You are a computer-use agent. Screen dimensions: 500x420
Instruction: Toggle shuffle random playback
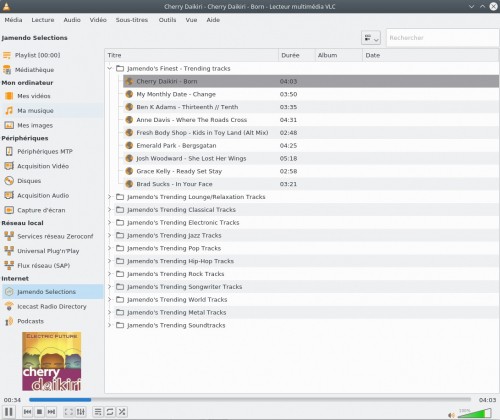click(x=122, y=412)
